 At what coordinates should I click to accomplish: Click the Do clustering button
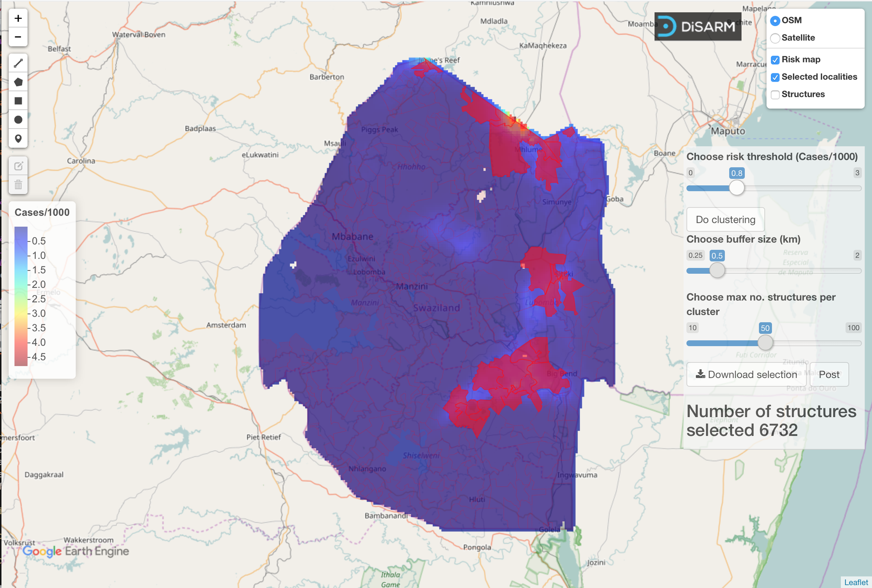[x=726, y=220]
